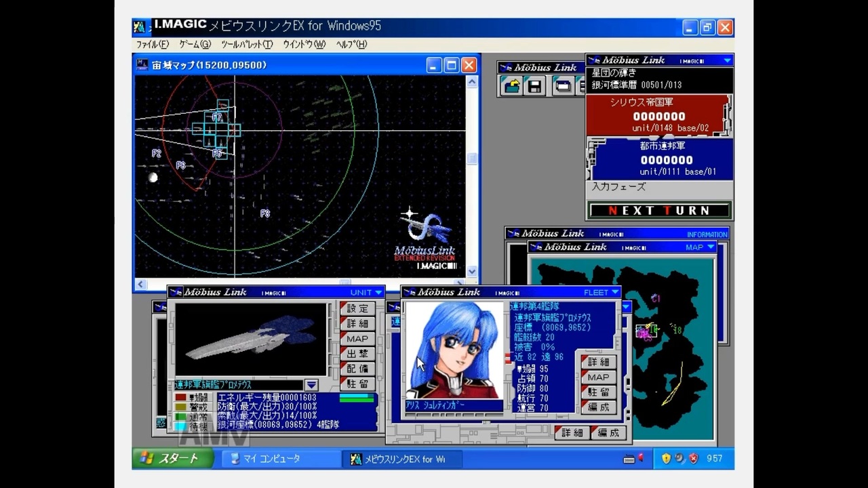Set unit status to 戦闘 (combat)
The width and height of the screenshot is (868, 488).
point(193,397)
